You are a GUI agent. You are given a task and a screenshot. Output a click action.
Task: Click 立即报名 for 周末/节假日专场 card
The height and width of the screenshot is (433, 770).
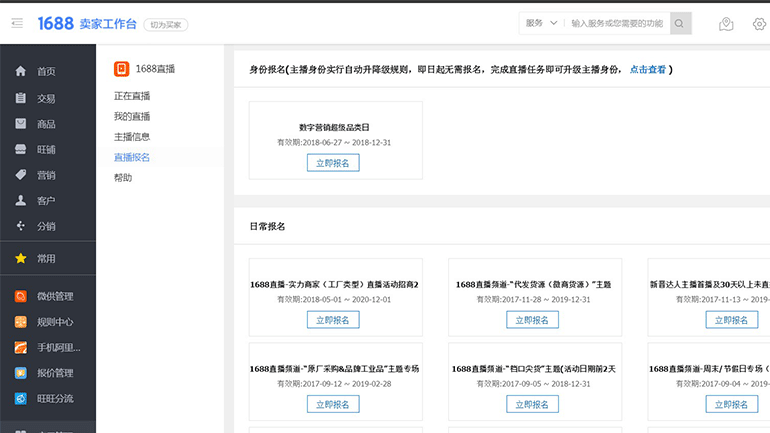coord(732,404)
